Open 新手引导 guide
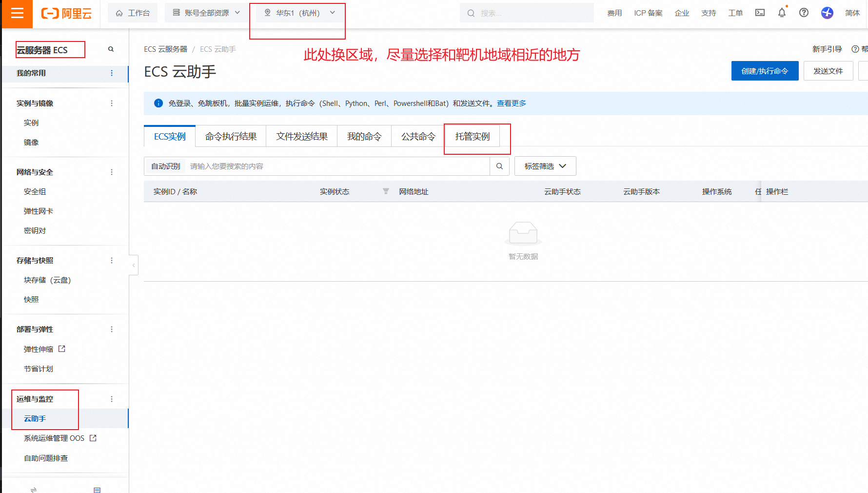868x493 pixels. [827, 49]
